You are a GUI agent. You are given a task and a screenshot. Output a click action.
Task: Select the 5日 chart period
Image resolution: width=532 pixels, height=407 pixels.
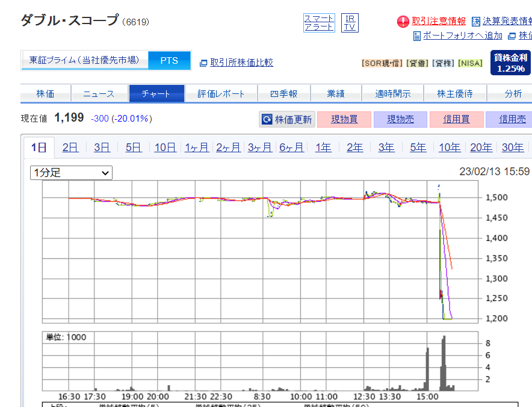tap(134, 148)
